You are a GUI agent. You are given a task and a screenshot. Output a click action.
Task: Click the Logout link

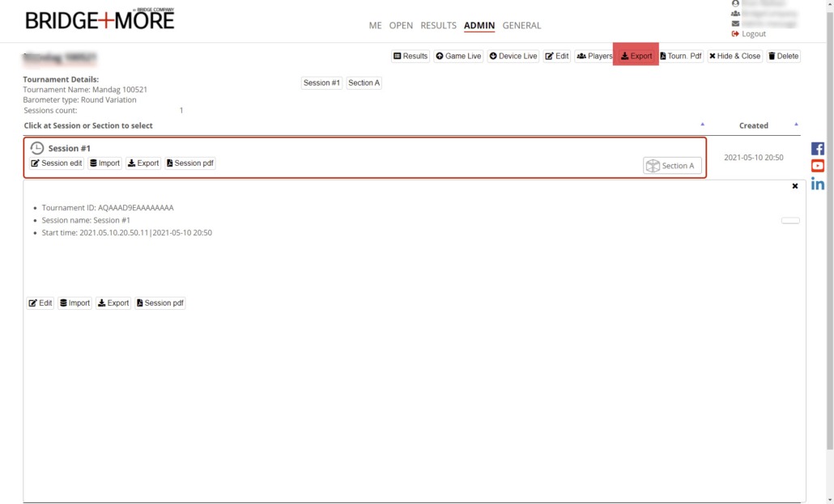pyautogui.click(x=753, y=34)
